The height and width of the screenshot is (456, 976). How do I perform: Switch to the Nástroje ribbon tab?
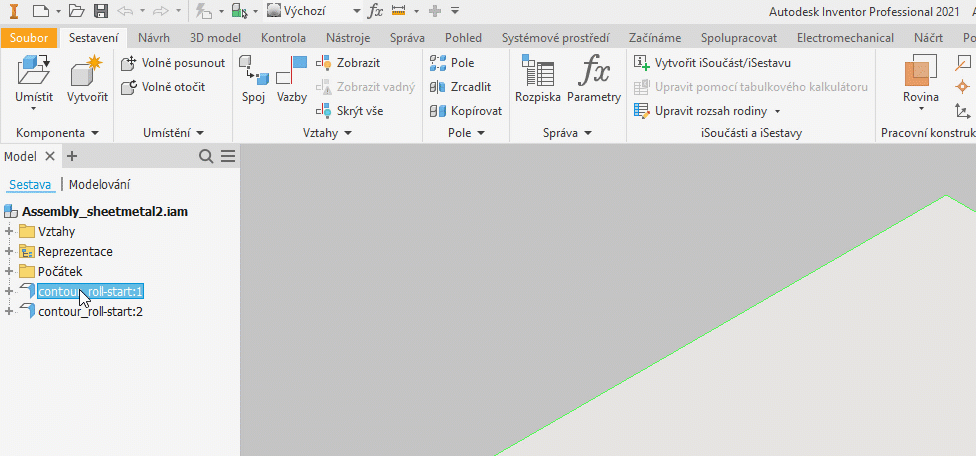click(x=350, y=38)
